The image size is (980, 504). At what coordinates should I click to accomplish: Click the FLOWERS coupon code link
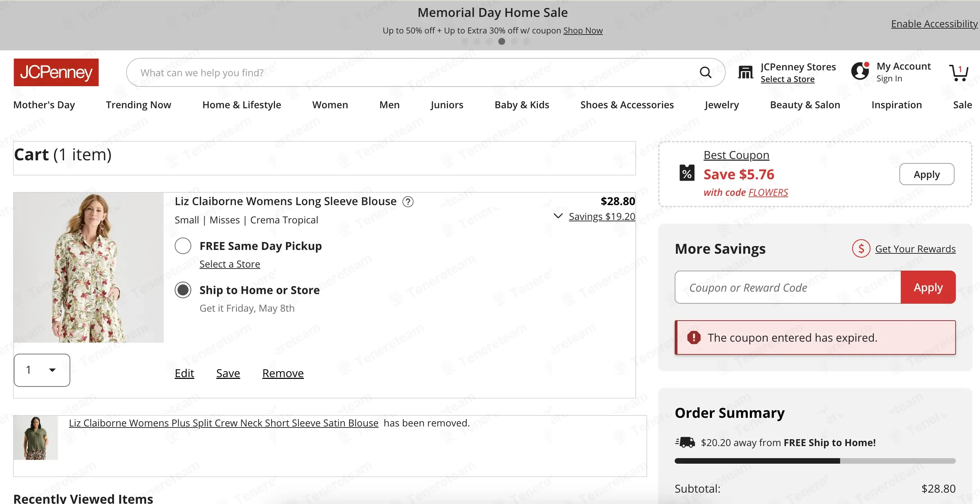tap(768, 192)
